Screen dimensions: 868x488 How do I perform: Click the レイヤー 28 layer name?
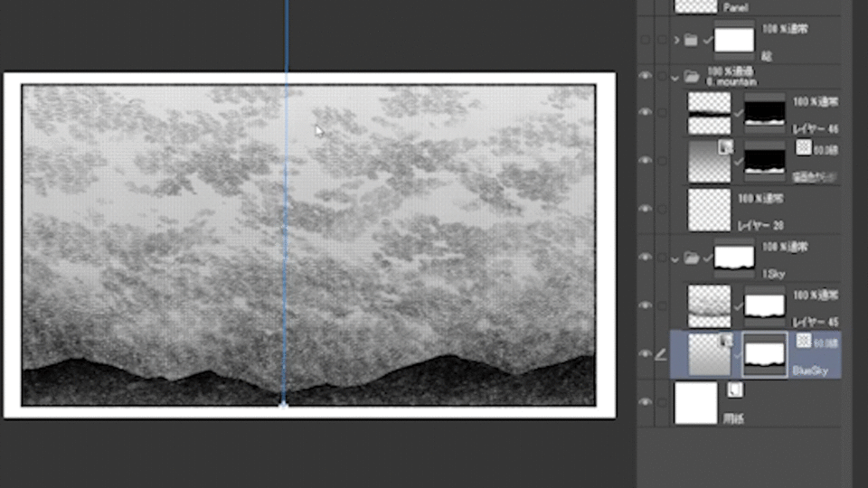760,226
